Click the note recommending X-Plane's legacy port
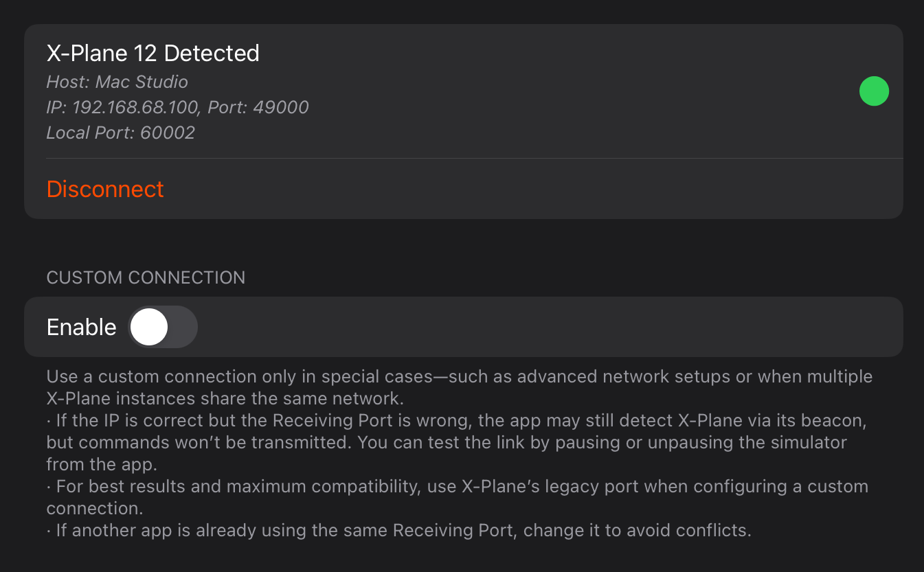This screenshot has width=924, height=572. click(462, 487)
